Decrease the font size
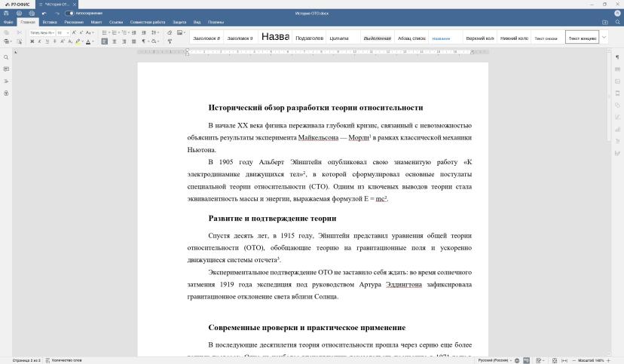624x364 pixels. pos(81,32)
